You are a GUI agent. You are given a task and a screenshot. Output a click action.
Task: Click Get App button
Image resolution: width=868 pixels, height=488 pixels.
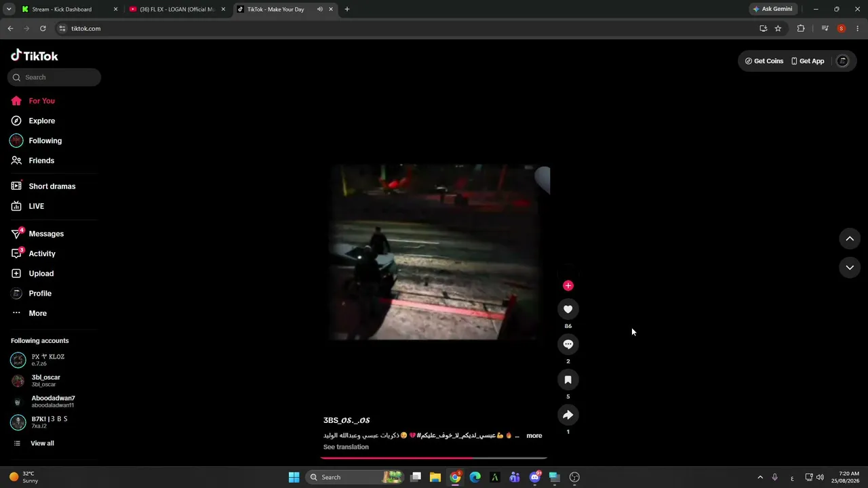[808, 61]
